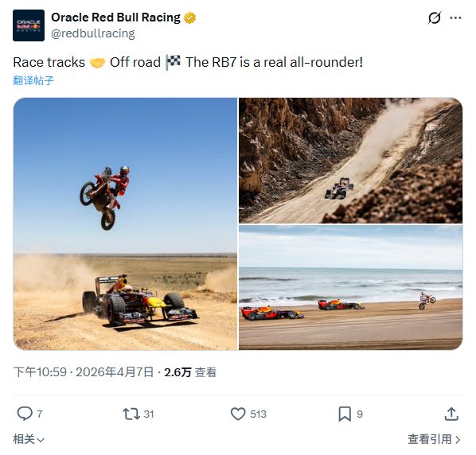Click the 31 reposts count
476x455 pixels.
point(149,414)
